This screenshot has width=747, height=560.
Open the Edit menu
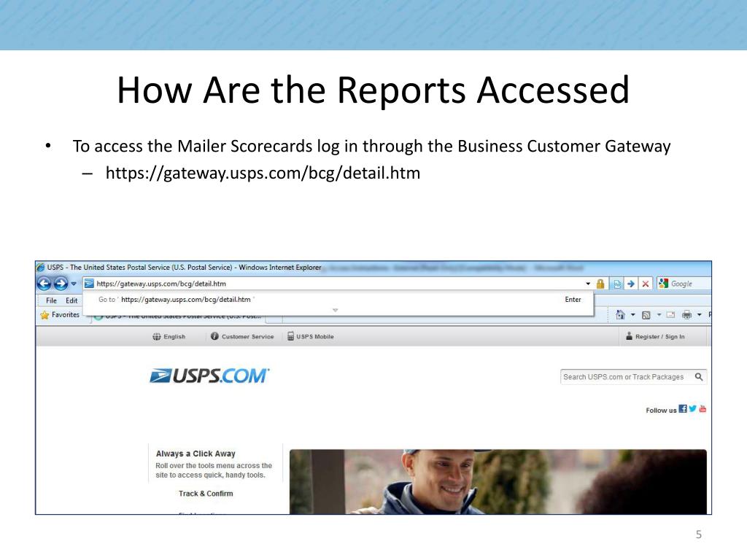click(x=71, y=300)
